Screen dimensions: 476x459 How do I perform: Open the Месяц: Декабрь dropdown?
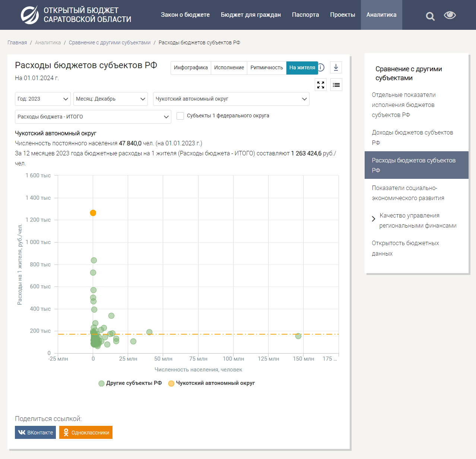click(x=111, y=99)
